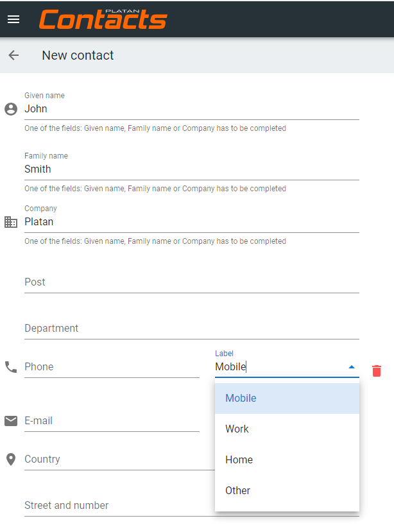394x532 pixels.
Task: Click the location pin icon
Action: pyautogui.click(x=11, y=459)
